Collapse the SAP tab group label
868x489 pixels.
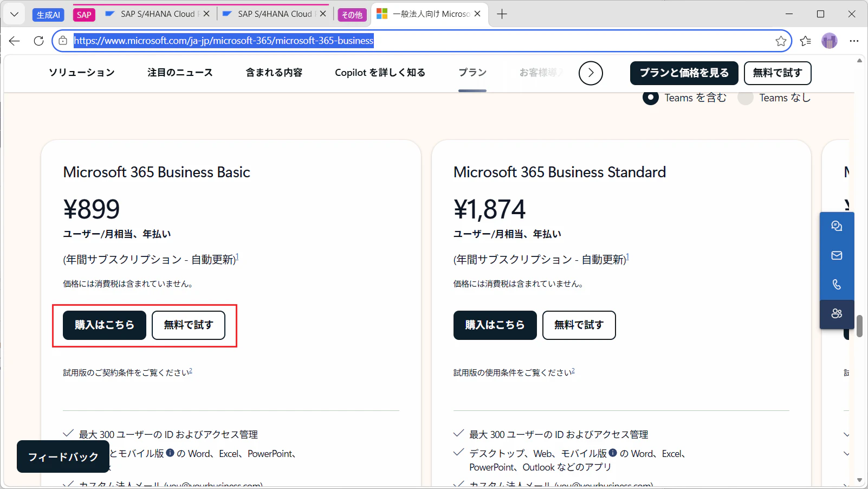point(84,15)
